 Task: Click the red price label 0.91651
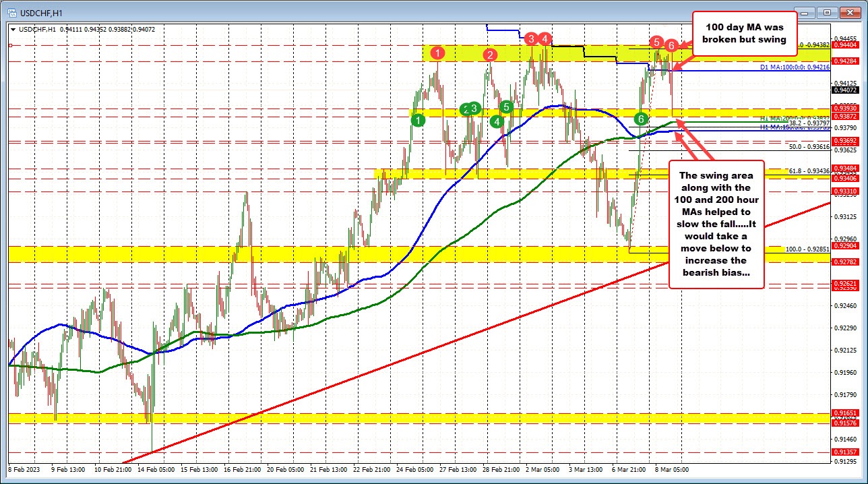(x=844, y=413)
